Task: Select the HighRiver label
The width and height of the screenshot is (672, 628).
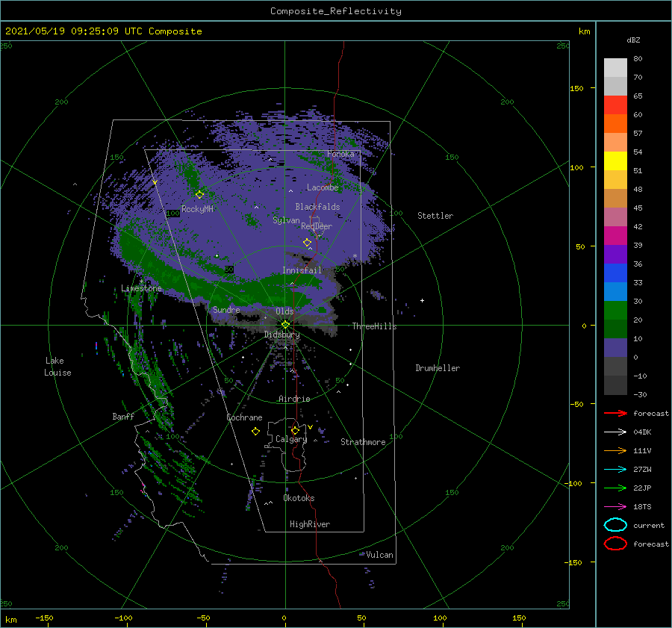Action: coord(310,524)
